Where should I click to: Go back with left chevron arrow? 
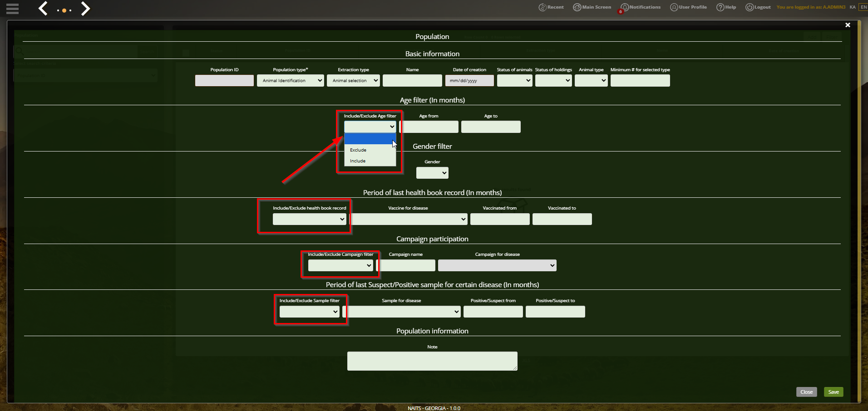[x=43, y=8]
